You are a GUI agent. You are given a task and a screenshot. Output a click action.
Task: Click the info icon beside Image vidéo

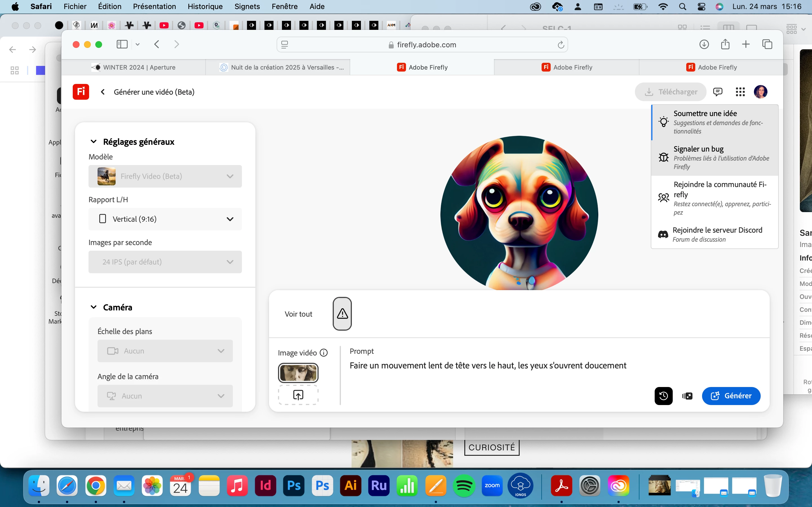point(323,353)
